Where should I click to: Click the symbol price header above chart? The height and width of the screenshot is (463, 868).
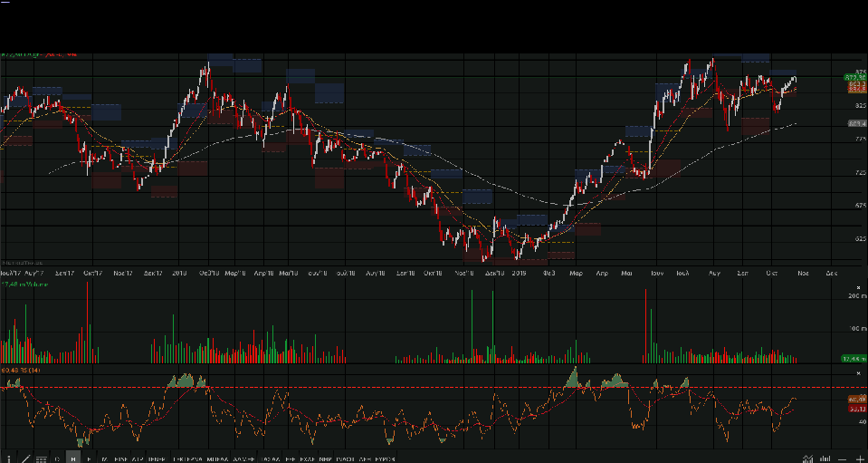(x=38, y=54)
